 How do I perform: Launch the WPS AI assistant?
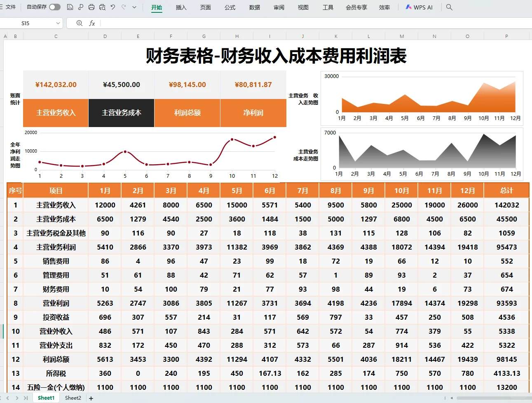pyautogui.click(x=419, y=7)
